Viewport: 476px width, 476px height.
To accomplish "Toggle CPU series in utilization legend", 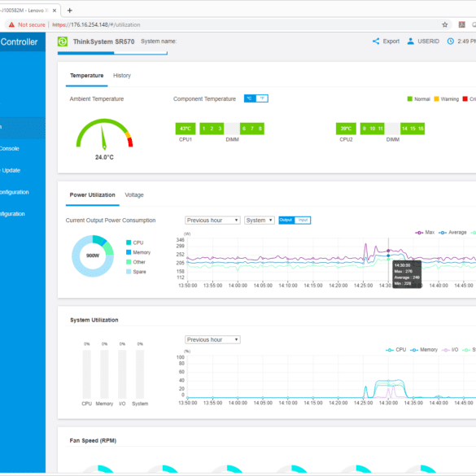I will click(x=395, y=350).
